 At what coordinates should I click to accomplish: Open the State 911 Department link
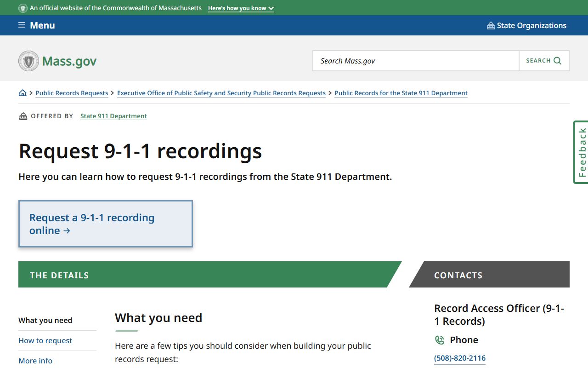[x=113, y=116]
